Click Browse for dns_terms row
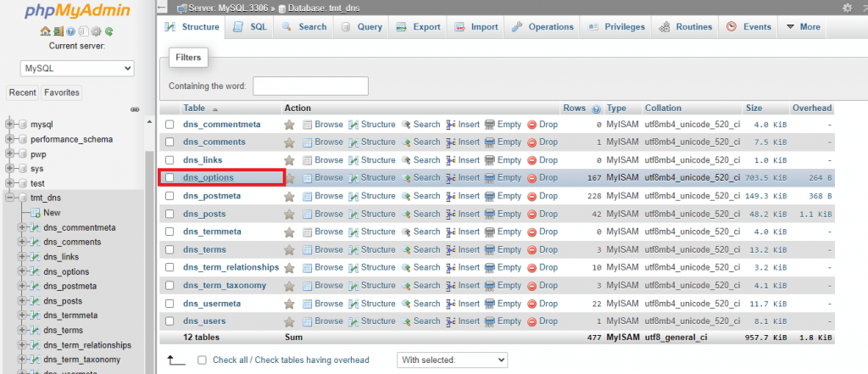This screenshot has width=868, height=374. [x=323, y=249]
